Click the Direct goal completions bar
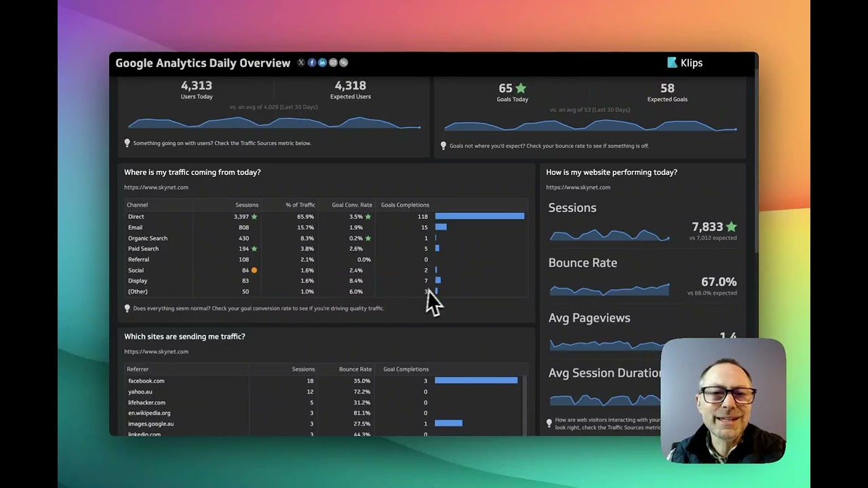 [479, 216]
